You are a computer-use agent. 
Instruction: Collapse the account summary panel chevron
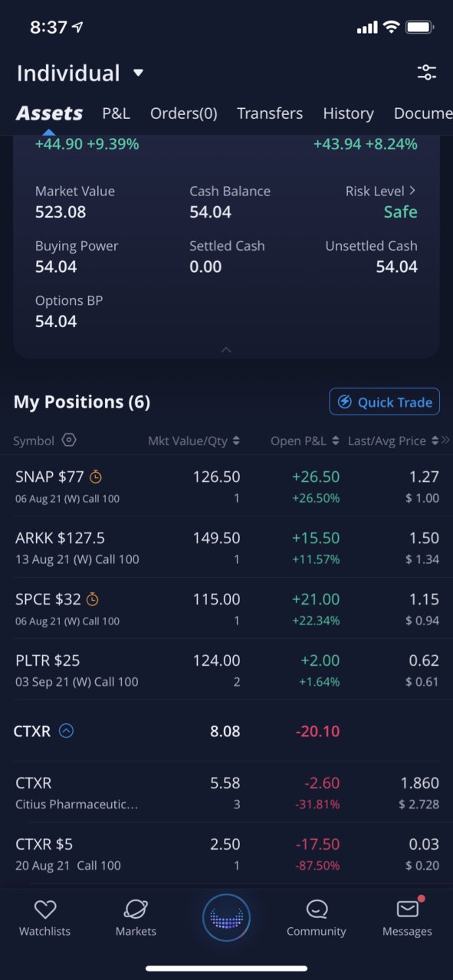226,349
